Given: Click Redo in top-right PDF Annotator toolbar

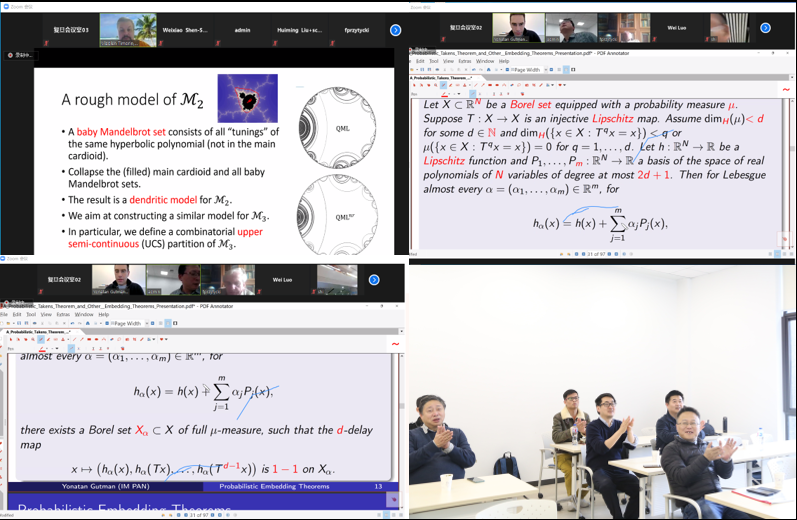Looking at the screenshot, I should pos(481,69).
